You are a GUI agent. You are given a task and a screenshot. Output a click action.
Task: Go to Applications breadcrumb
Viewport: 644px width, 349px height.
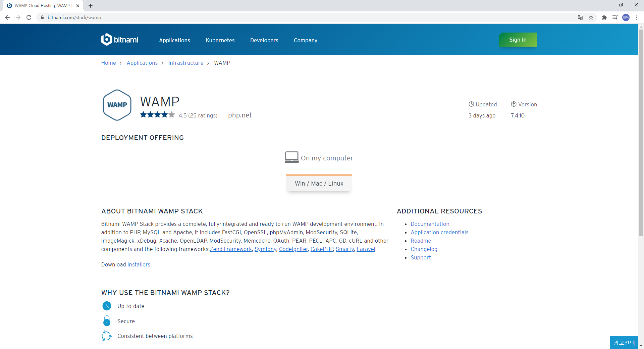coord(142,63)
